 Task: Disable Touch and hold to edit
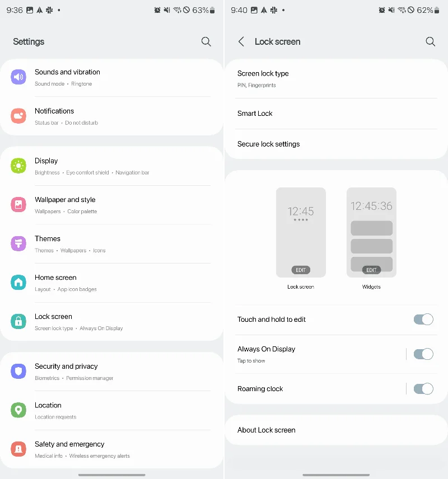coord(423,319)
